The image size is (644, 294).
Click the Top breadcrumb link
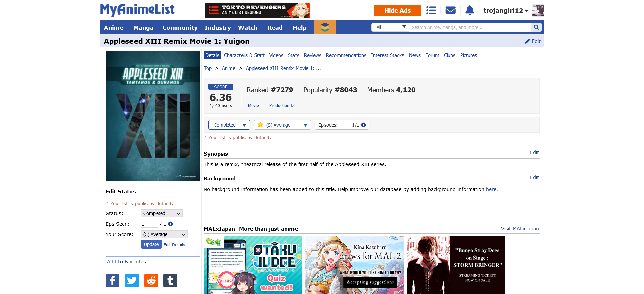point(208,68)
